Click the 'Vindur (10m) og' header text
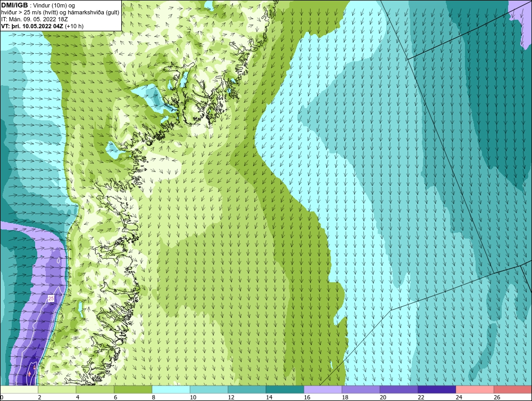The height and width of the screenshot is (401, 532). point(54,5)
